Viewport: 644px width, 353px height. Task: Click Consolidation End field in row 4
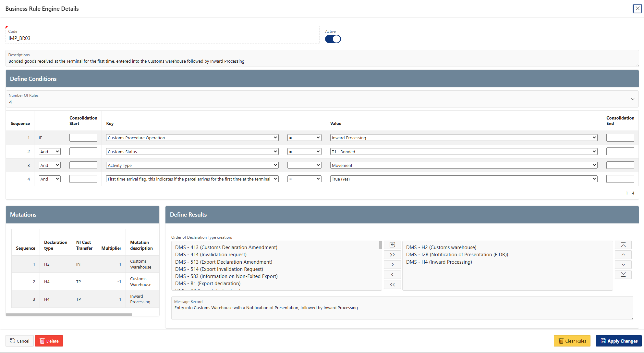[x=620, y=179]
